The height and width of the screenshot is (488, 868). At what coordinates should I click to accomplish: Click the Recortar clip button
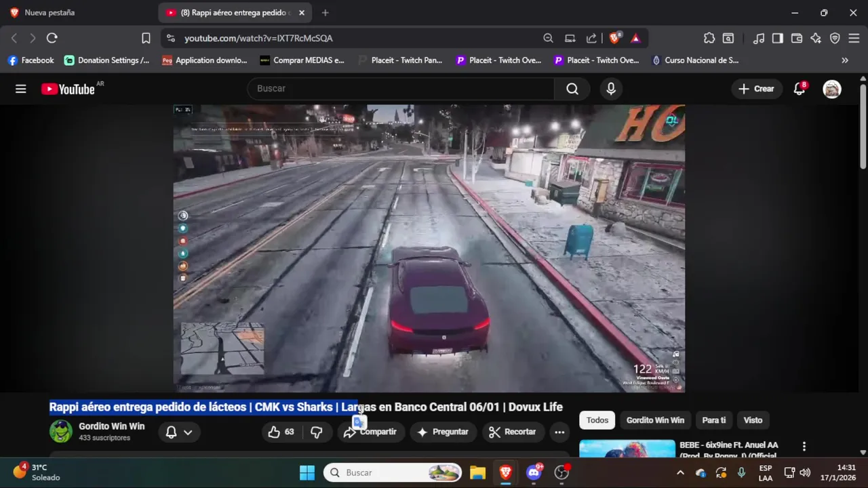tap(513, 432)
